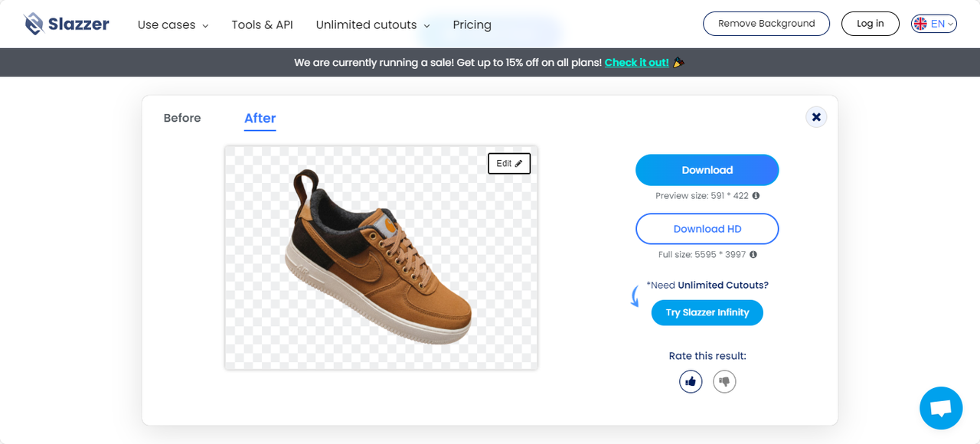Click the pencil Edit button on image
Screen dimensions: 980x444
(509, 163)
